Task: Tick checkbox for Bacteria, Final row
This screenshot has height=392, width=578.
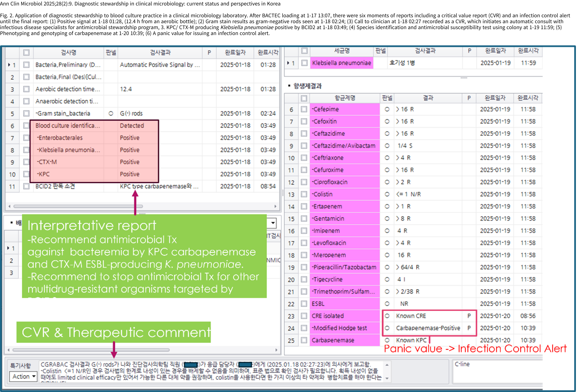Action: click(26, 77)
